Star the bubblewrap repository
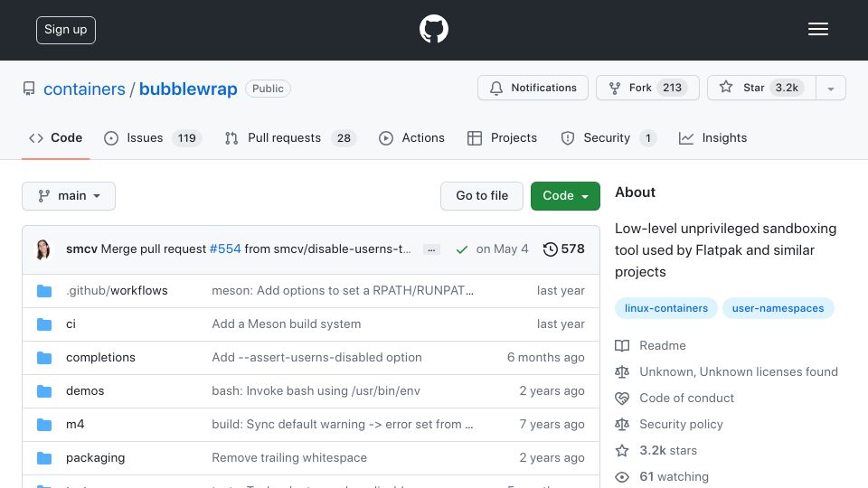The width and height of the screenshot is (868, 488). click(761, 88)
